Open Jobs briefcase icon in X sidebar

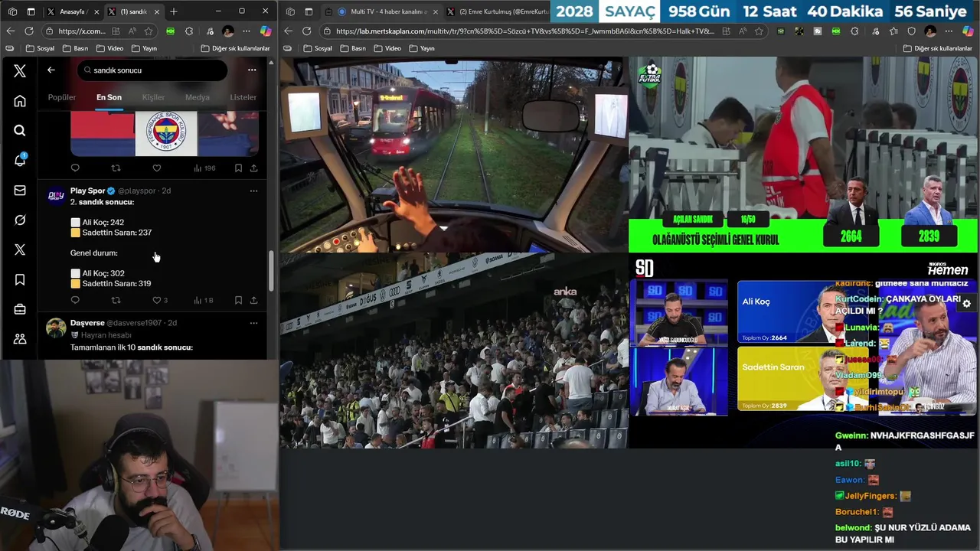click(20, 310)
